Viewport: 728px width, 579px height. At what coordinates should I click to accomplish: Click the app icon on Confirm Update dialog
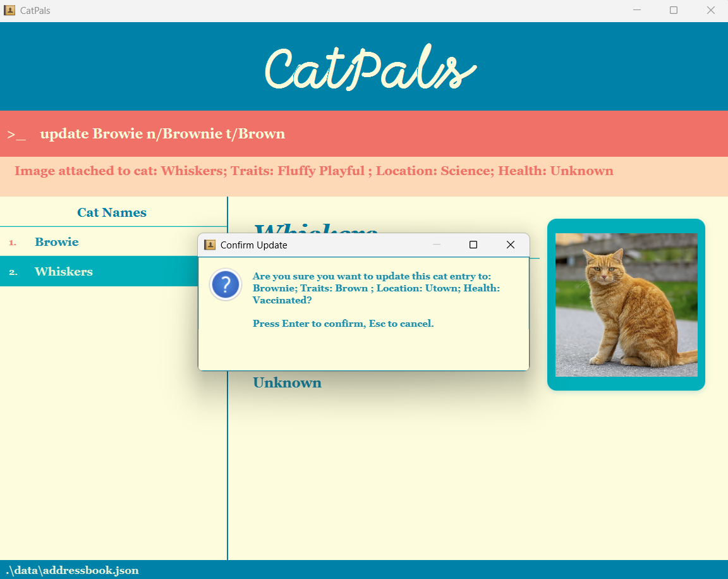(x=210, y=245)
